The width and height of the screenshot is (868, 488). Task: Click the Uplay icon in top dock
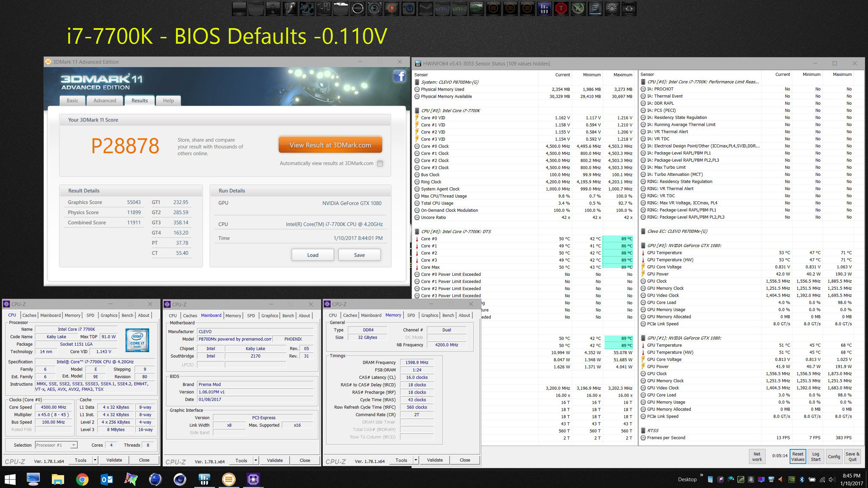tap(409, 9)
